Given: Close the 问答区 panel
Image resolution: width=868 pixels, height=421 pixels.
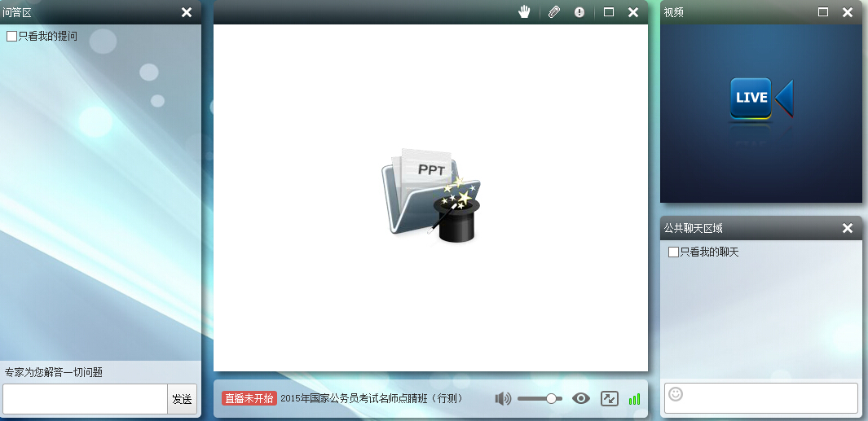Looking at the screenshot, I should [x=187, y=12].
